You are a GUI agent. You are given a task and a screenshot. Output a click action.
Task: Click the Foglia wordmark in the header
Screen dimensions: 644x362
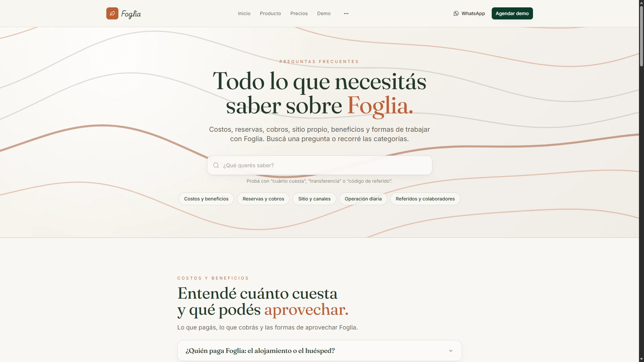[131, 14]
